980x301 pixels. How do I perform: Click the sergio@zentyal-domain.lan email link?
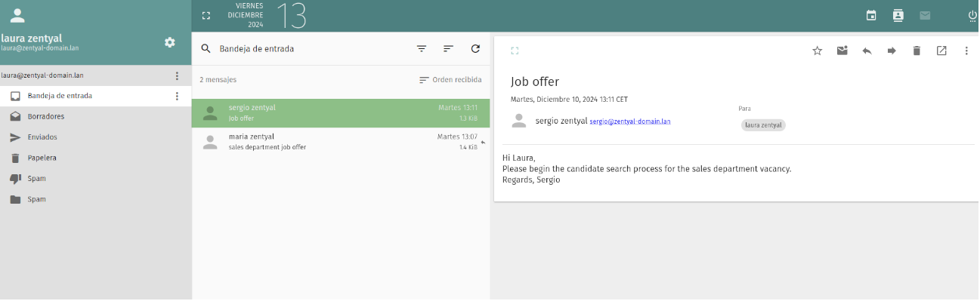click(x=630, y=121)
